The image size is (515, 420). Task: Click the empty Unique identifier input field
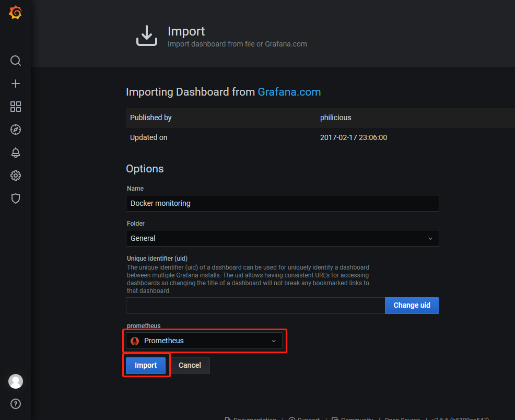255,306
